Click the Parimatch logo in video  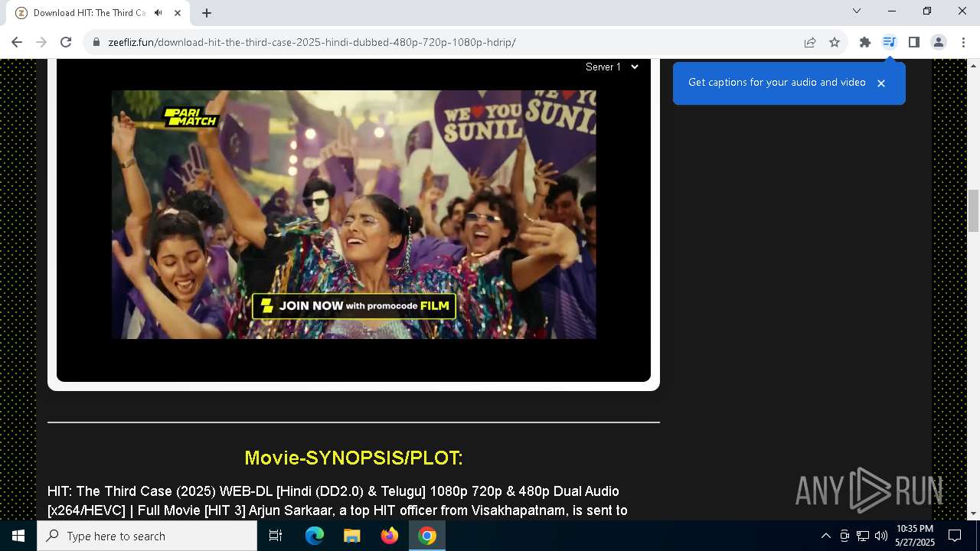click(x=191, y=117)
